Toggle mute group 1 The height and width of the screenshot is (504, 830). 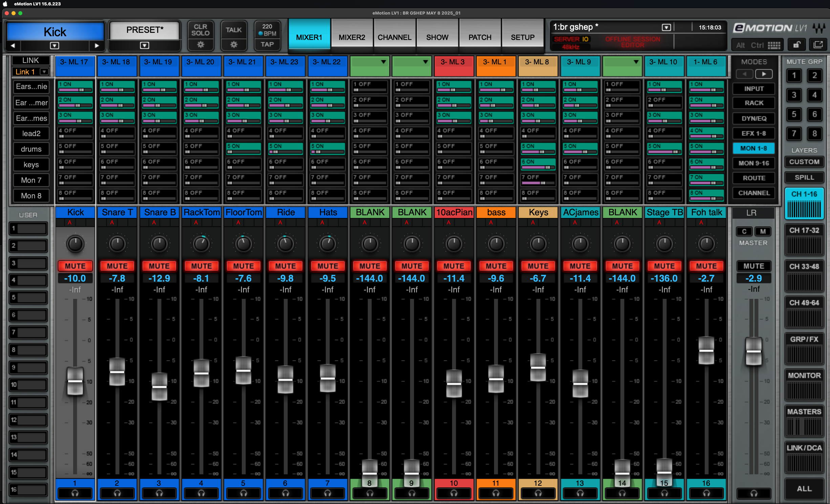click(x=794, y=75)
